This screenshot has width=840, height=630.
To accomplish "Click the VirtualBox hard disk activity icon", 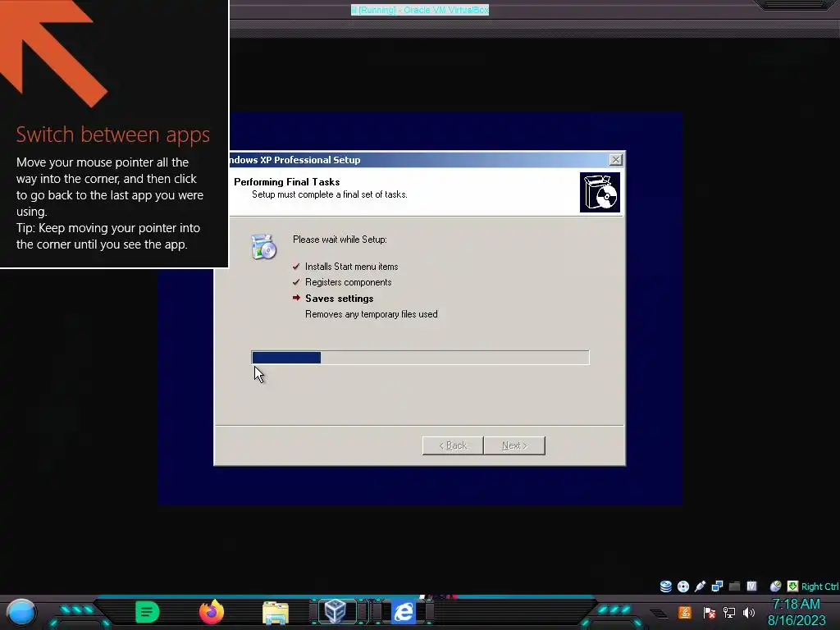I will click(666, 586).
